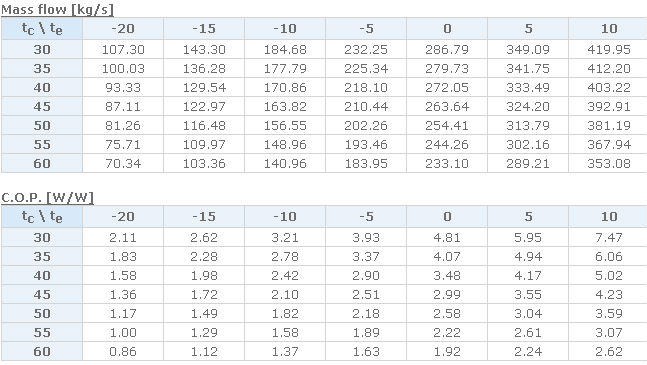Click row header 60 in the C.O.P. table
The width and height of the screenshot is (647, 365).
point(42,351)
